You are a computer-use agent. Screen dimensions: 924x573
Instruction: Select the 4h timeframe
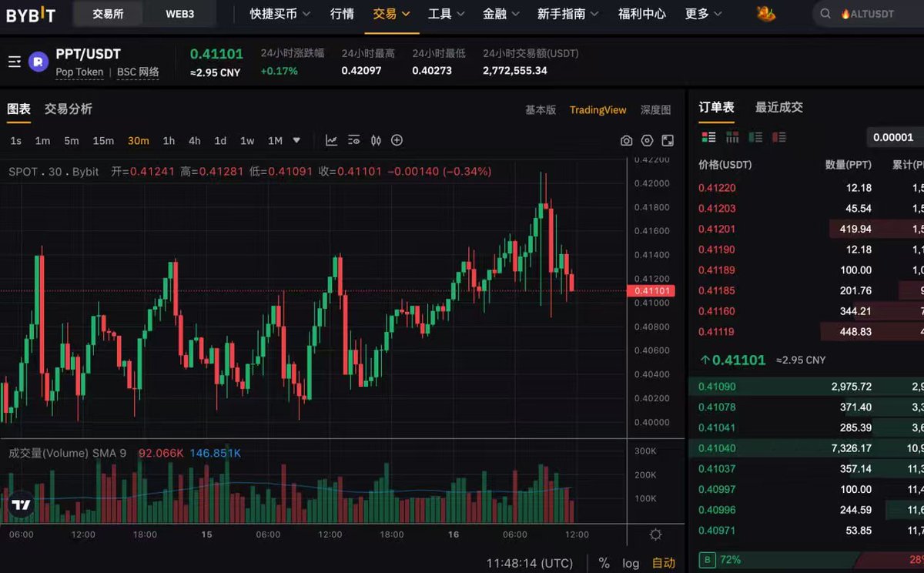point(195,140)
